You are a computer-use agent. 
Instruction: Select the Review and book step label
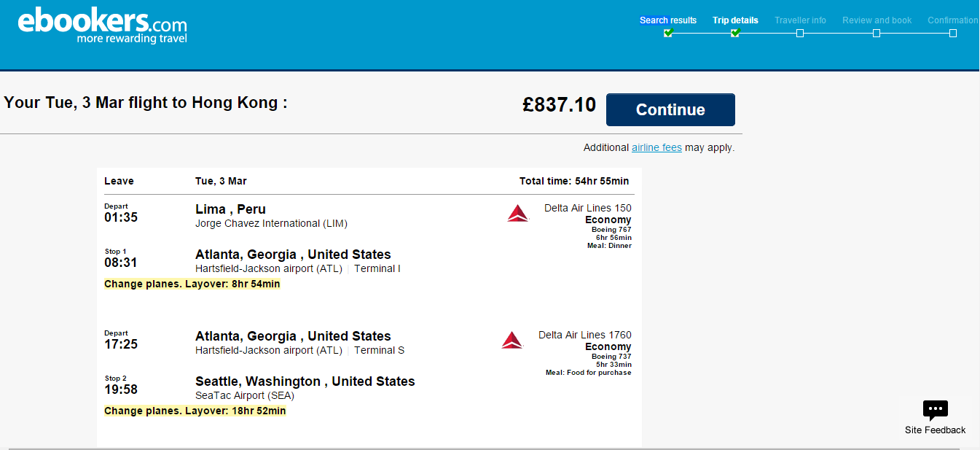(877, 20)
